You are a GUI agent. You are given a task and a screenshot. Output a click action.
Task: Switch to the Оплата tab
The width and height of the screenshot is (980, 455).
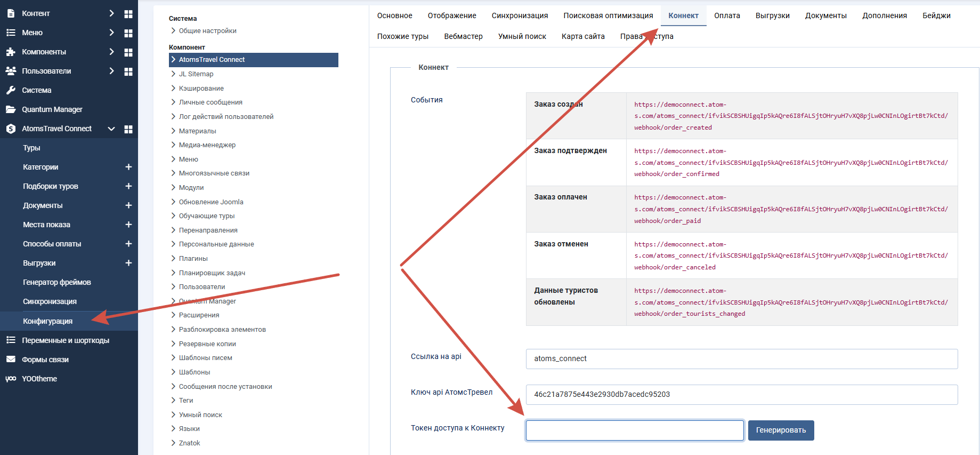727,15
